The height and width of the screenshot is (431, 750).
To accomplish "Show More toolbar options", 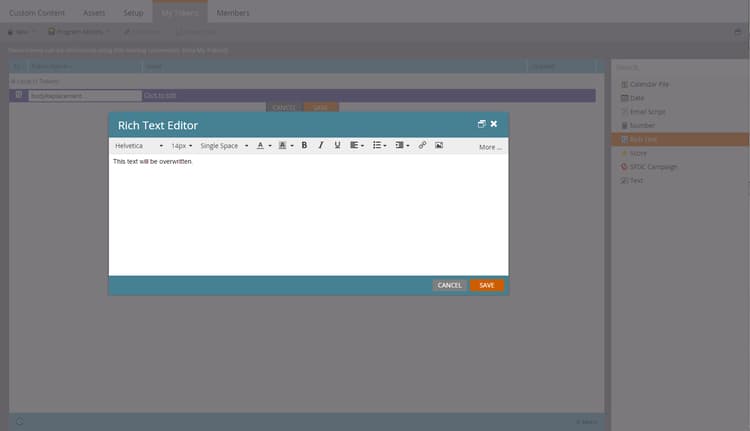I will (490, 147).
